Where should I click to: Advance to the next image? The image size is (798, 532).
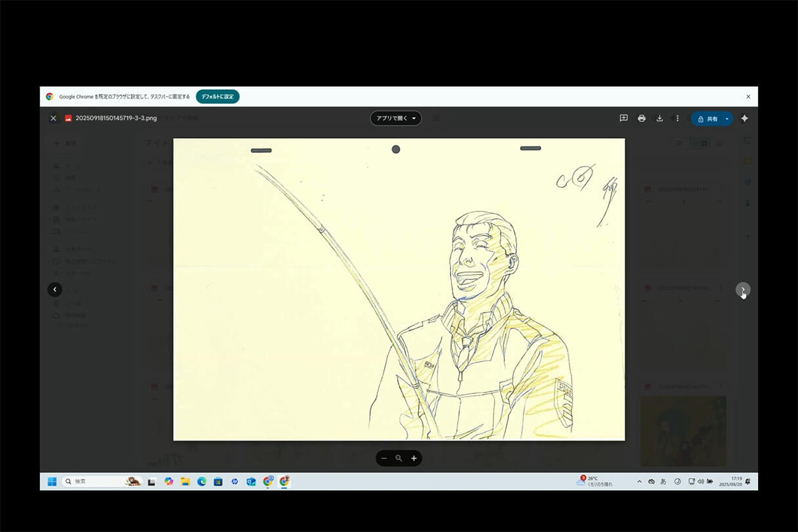[743, 290]
